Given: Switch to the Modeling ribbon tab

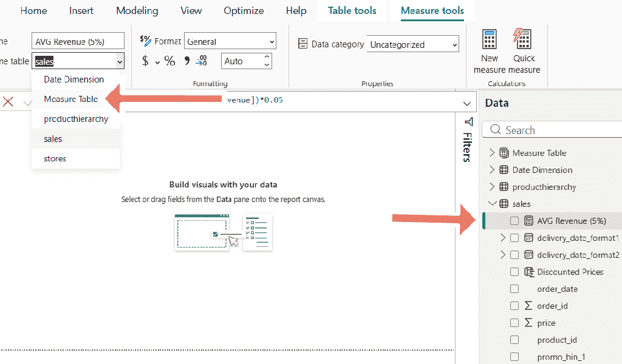Looking at the screenshot, I should coord(137,11).
